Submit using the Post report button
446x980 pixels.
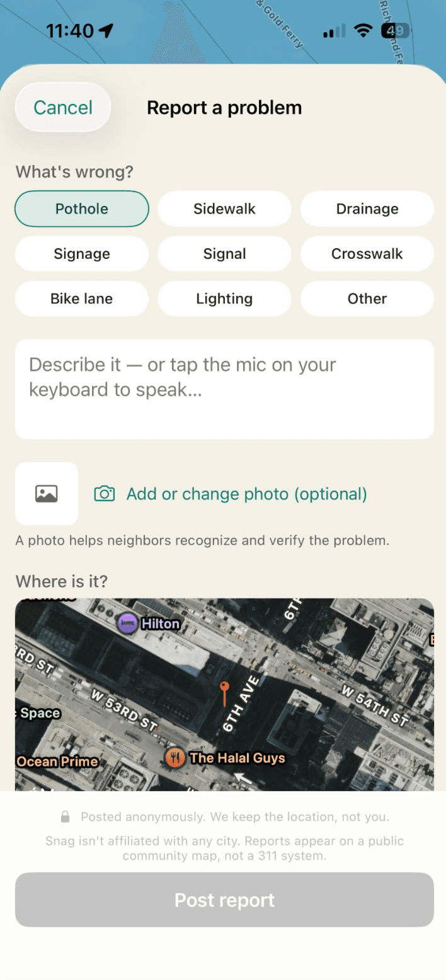[x=224, y=899]
